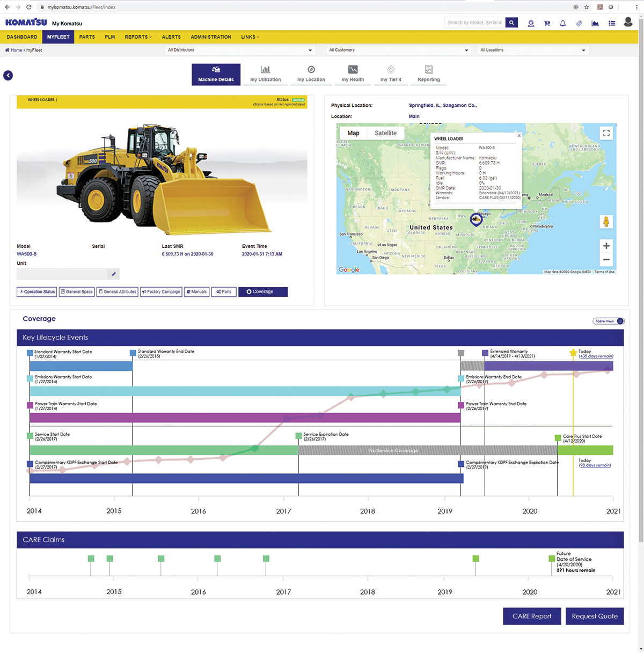The image size is (644, 652).
Task: Click the map zoom-in control
Action: click(606, 246)
